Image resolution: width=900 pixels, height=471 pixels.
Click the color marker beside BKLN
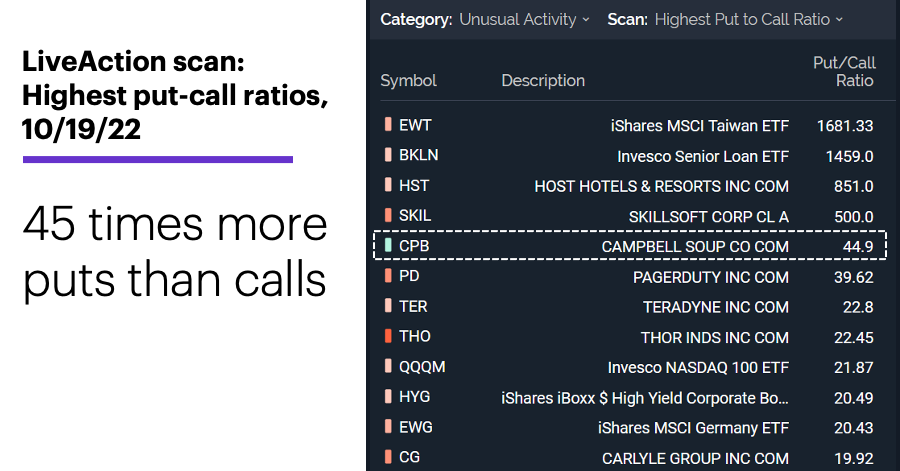388,155
